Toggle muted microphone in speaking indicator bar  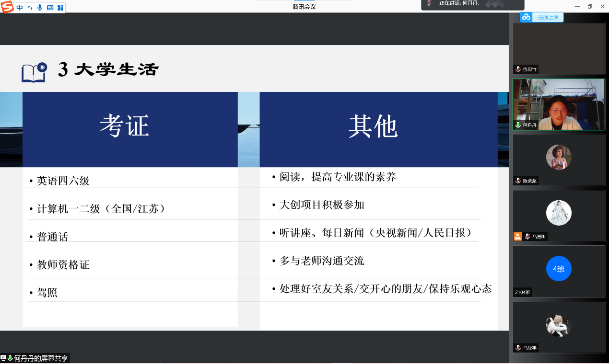pos(429,3)
